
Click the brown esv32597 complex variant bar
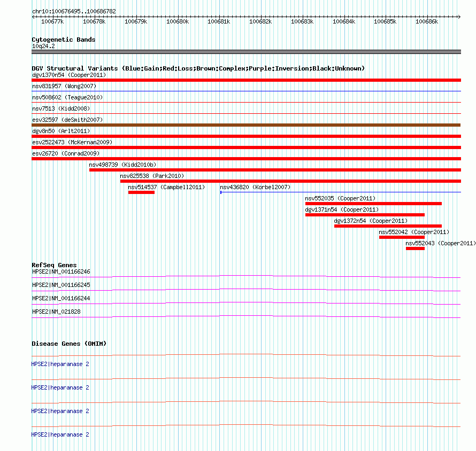(x=246, y=125)
